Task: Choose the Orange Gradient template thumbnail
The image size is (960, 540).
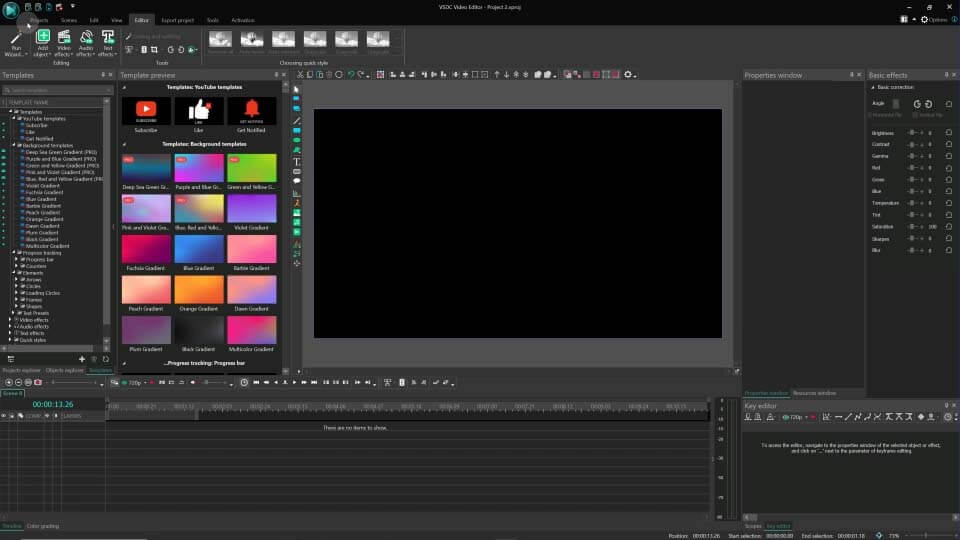Action: pos(199,289)
